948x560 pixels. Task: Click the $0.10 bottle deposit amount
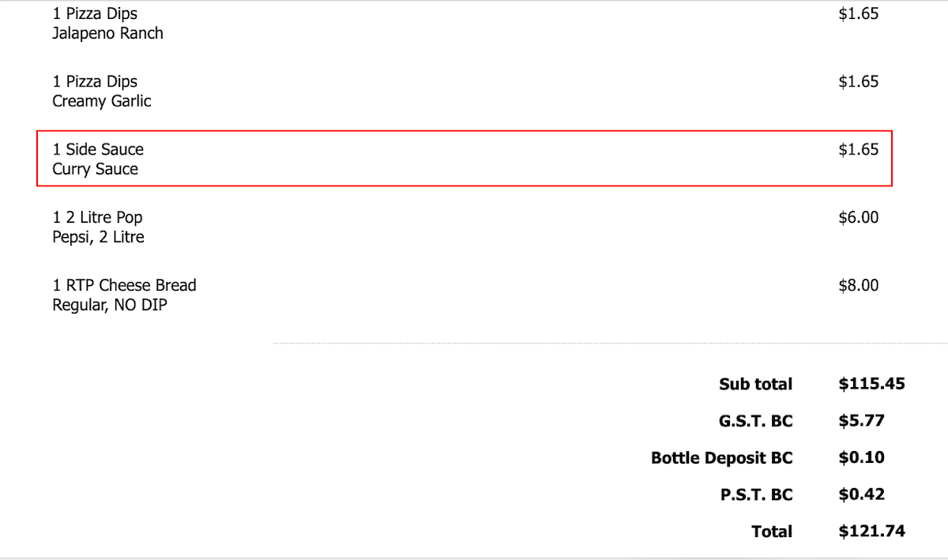(862, 458)
